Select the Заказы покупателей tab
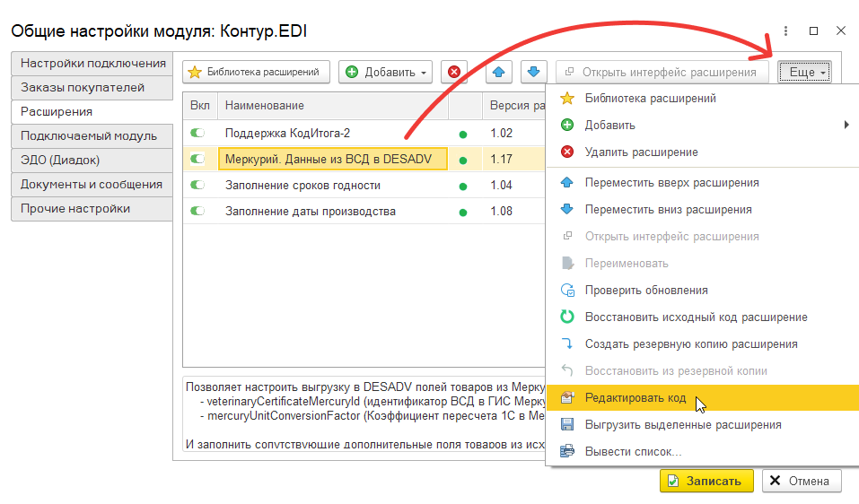The image size is (859, 504). click(x=92, y=88)
